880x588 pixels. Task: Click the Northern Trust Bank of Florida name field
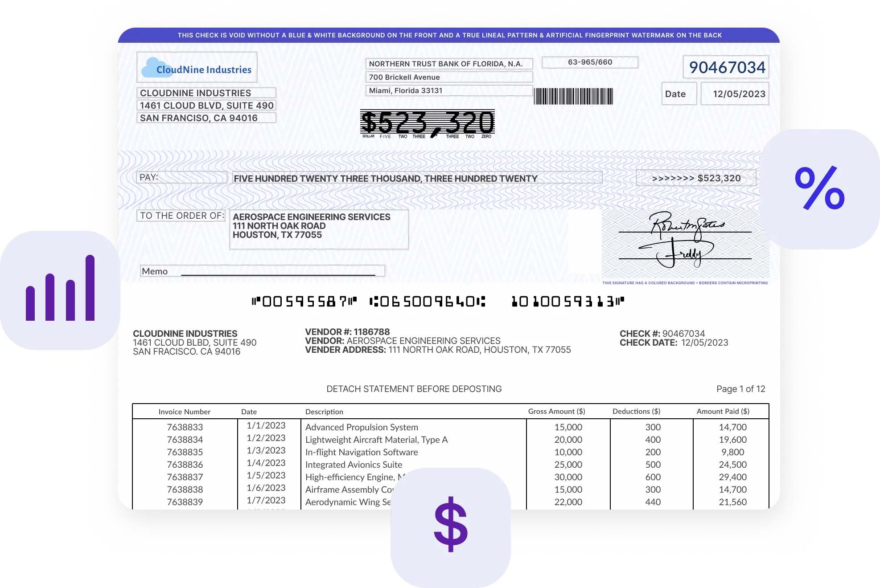click(x=448, y=64)
